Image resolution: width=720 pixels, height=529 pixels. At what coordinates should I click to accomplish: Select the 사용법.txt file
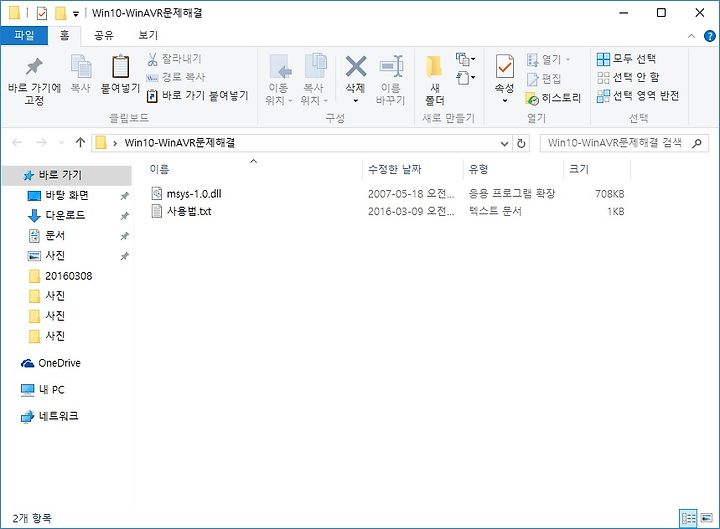click(x=182, y=211)
